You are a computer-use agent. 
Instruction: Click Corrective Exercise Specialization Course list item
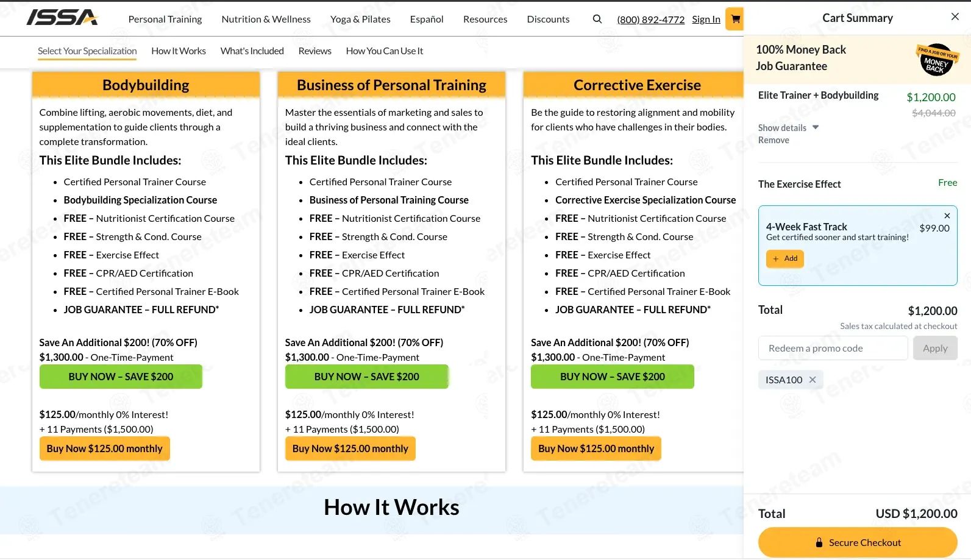(x=646, y=200)
